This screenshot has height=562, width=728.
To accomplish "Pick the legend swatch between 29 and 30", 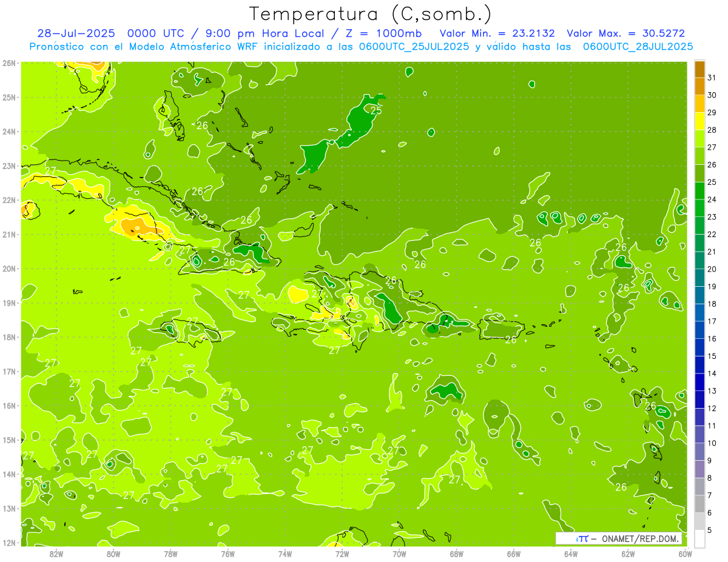I will (699, 104).
